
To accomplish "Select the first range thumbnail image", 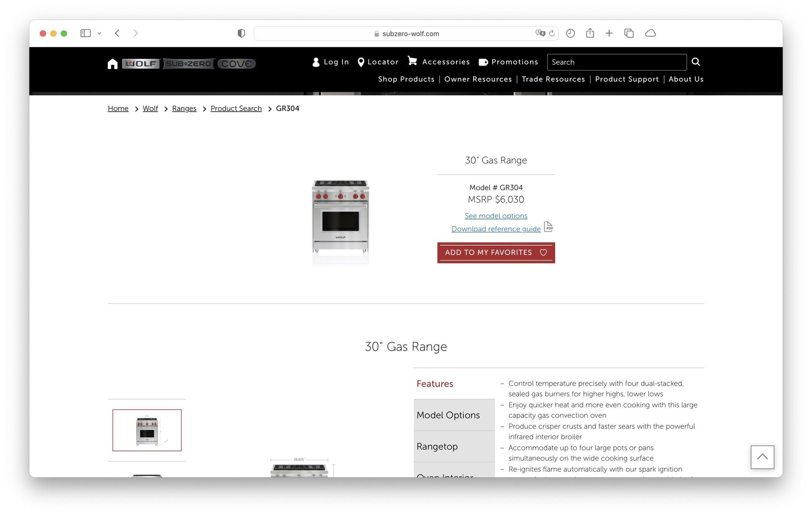I will coord(147,430).
